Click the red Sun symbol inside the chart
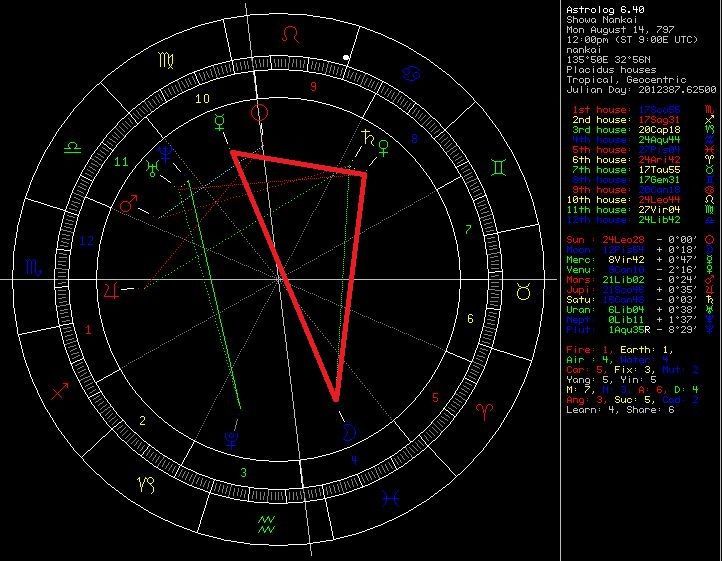Screen dimensions: 722x561 pyautogui.click(x=259, y=113)
